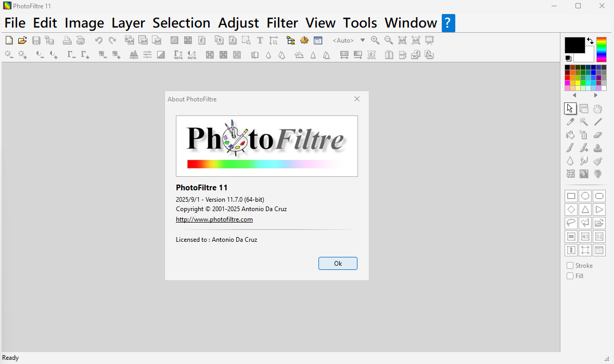The width and height of the screenshot is (614, 364).
Task: Choose the Eraser tool
Action: 598,135
